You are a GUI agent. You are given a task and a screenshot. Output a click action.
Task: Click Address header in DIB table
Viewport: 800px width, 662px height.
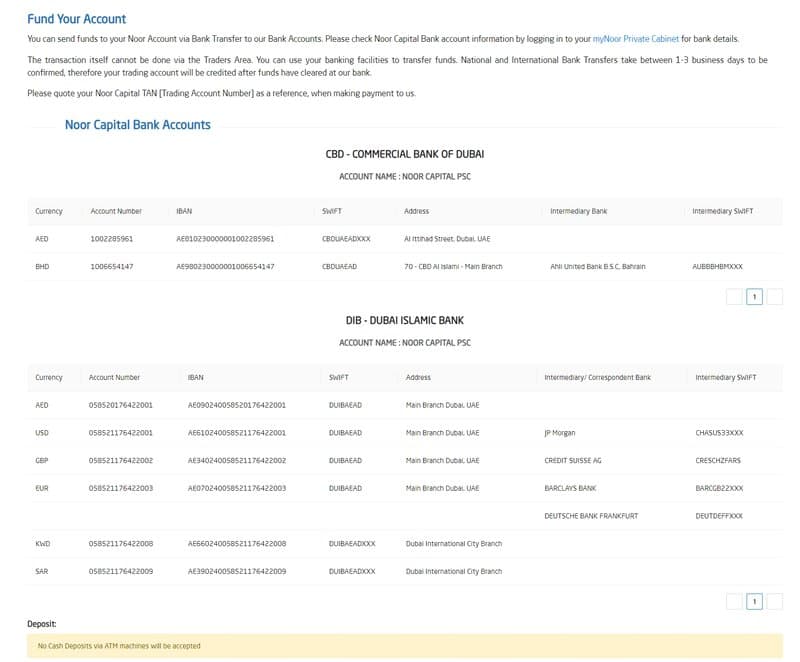click(x=418, y=377)
